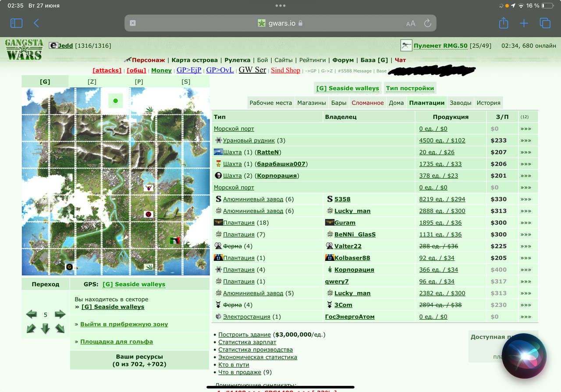Open the Статистика зарплат link

pyautogui.click(x=247, y=342)
